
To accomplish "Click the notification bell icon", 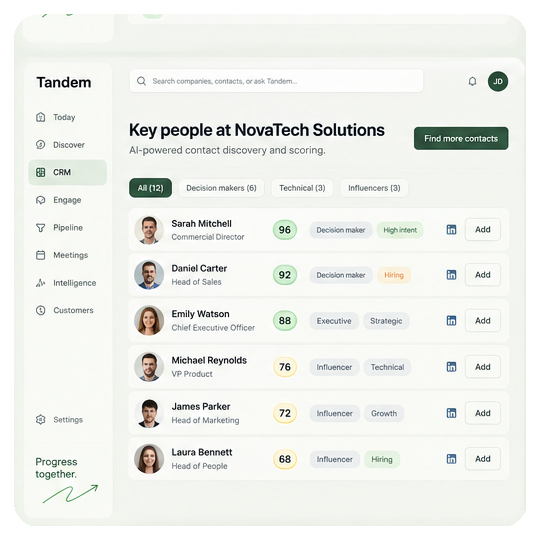I will 472,81.
